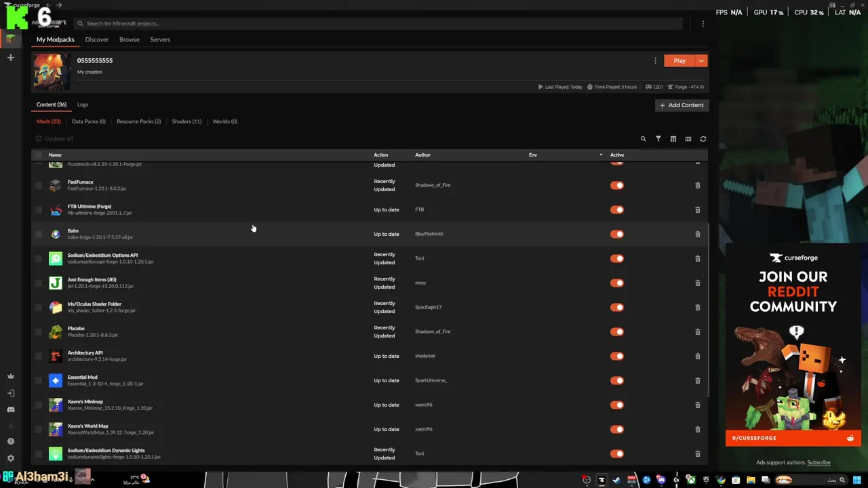Open the help question-mark icon
868x488 pixels.
click(10, 441)
